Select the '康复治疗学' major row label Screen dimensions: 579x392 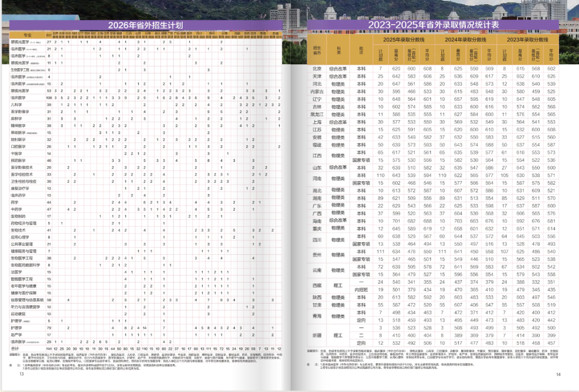pos(20,188)
